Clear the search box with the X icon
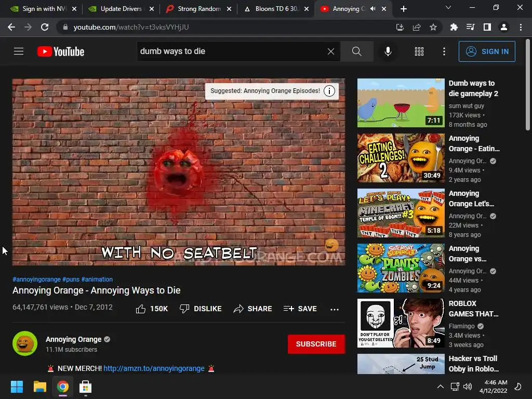 (x=331, y=51)
